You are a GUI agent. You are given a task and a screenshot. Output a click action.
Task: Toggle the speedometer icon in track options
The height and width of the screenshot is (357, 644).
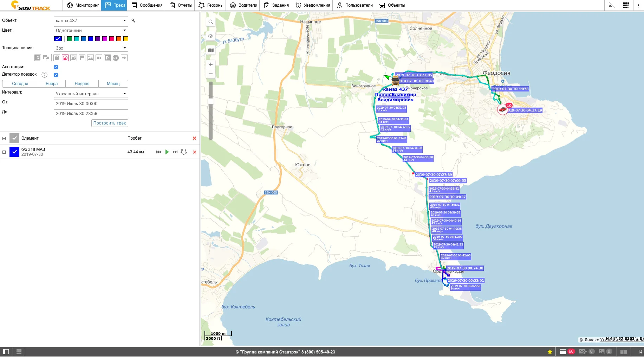[65, 58]
